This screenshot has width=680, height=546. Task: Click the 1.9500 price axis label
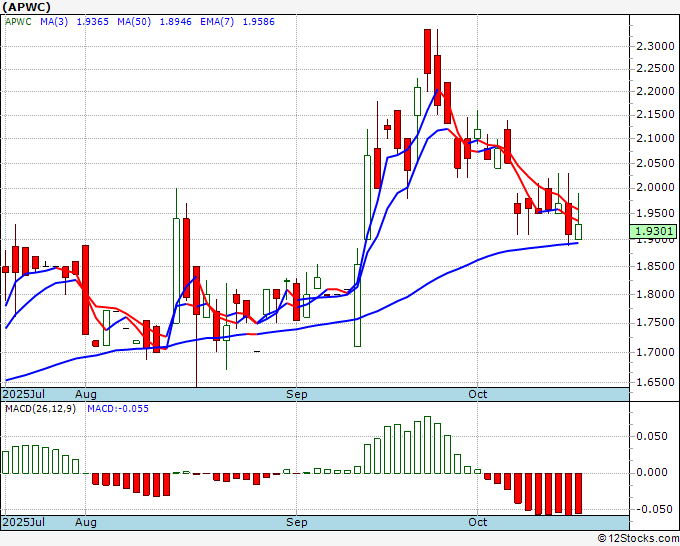(655, 213)
